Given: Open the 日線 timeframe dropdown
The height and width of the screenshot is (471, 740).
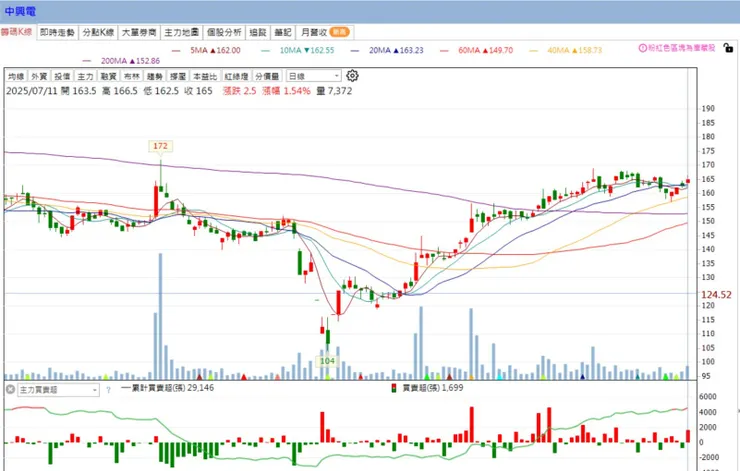Looking at the screenshot, I should (313, 76).
